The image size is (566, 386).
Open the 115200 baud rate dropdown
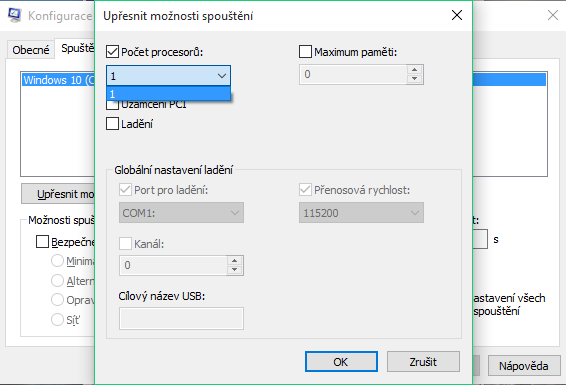361,213
